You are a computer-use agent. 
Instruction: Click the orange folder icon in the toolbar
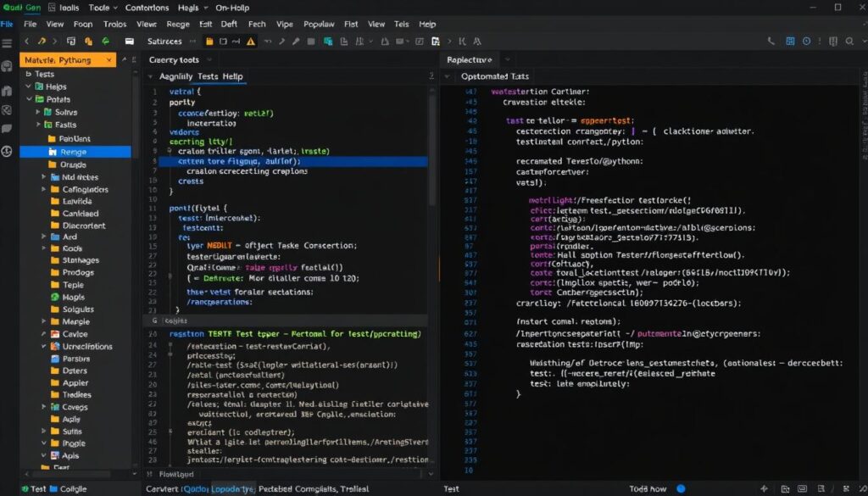point(209,42)
